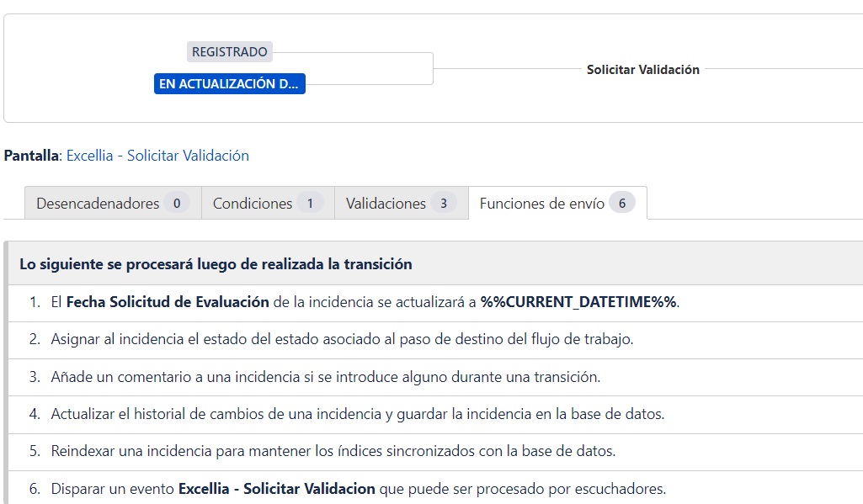The width and height of the screenshot is (863, 504).
Task: Click the Funciones de envío count badge 6
Action: pyautogui.click(x=622, y=203)
